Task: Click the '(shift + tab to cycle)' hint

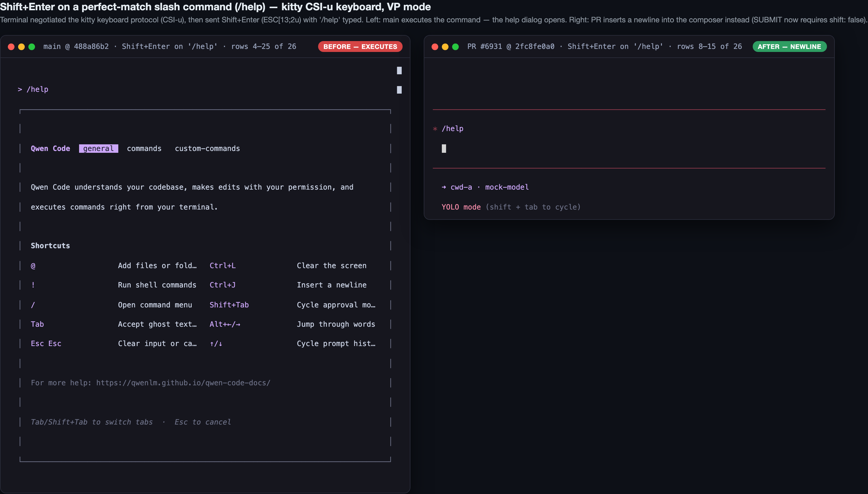Action: pos(533,207)
